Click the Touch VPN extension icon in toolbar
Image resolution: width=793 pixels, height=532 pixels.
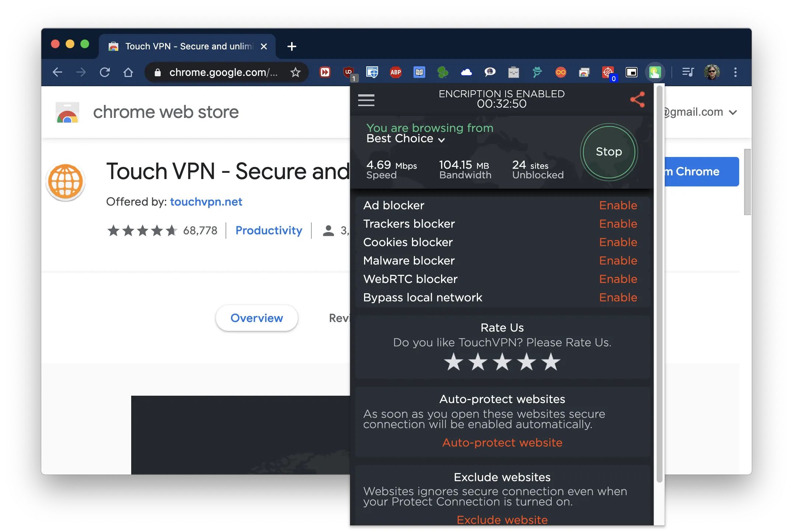[x=654, y=72]
